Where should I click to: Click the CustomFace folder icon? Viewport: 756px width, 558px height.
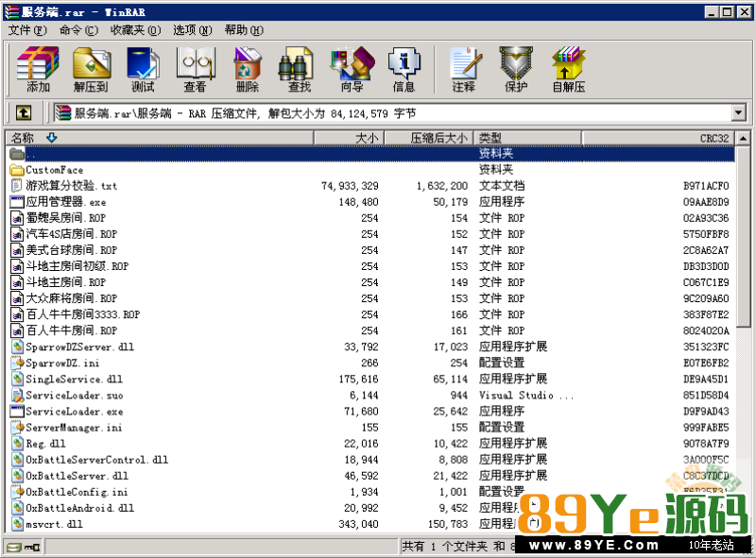pyautogui.click(x=17, y=170)
